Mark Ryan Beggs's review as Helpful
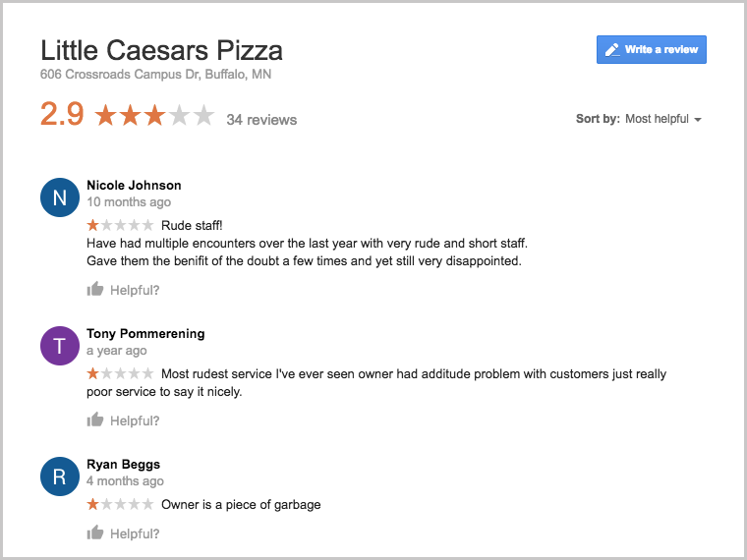This screenshot has width=747, height=560. [x=135, y=533]
